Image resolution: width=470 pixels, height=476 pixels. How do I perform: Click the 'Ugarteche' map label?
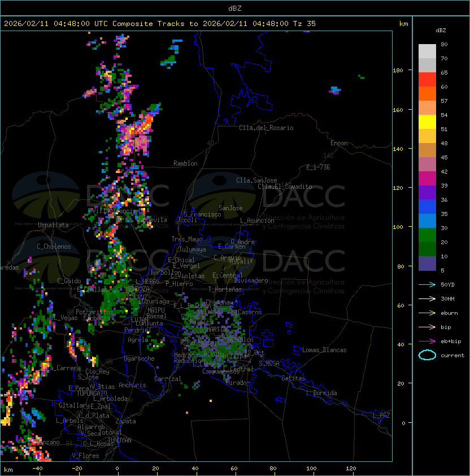point(139,358)
